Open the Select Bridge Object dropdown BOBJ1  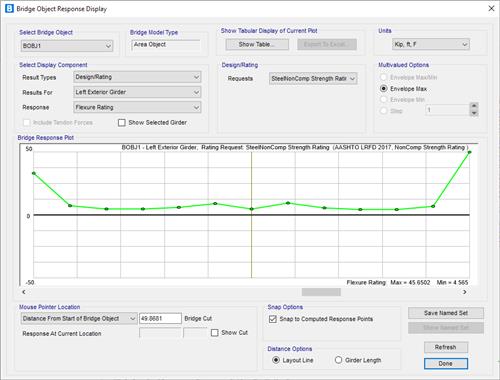click(x=67, y=46)
